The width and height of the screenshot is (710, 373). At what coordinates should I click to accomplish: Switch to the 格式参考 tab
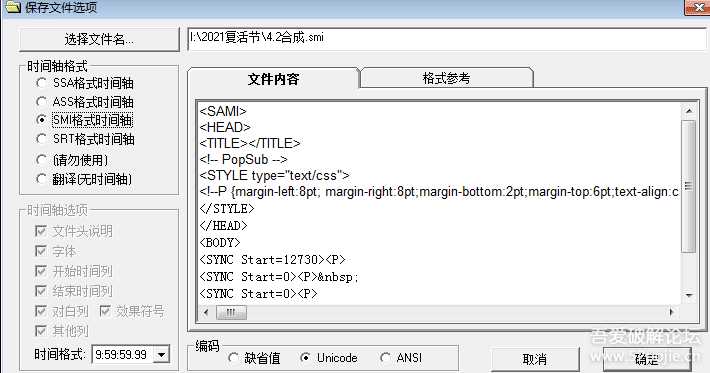(446, 78)
